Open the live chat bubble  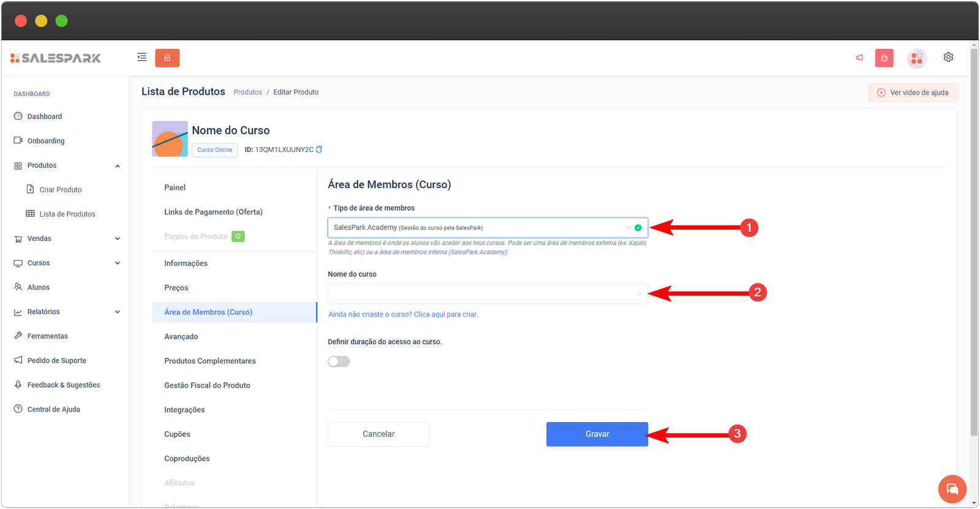(x=952, y=489)
